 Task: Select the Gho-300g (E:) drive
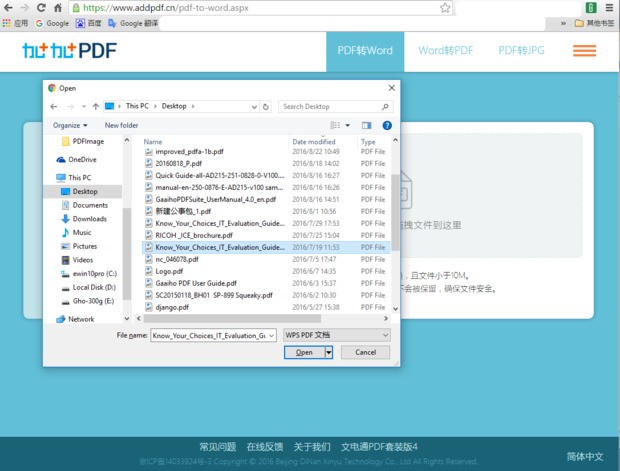(88, 301)
